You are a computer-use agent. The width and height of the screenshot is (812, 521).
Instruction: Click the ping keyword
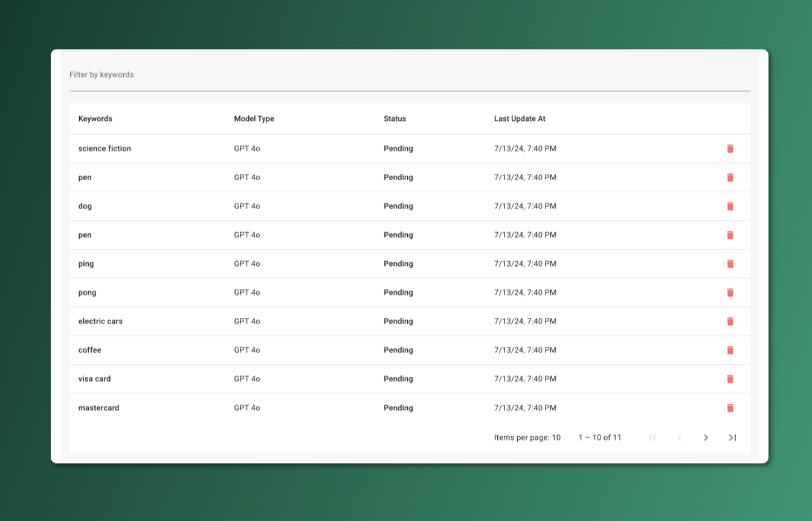86,264
